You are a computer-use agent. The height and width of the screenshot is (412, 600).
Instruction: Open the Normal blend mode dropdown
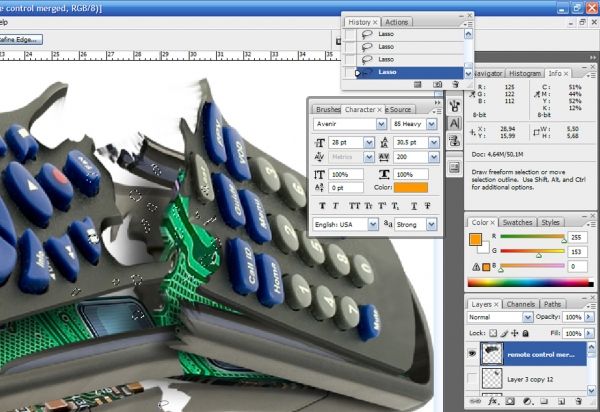point(528,317)
